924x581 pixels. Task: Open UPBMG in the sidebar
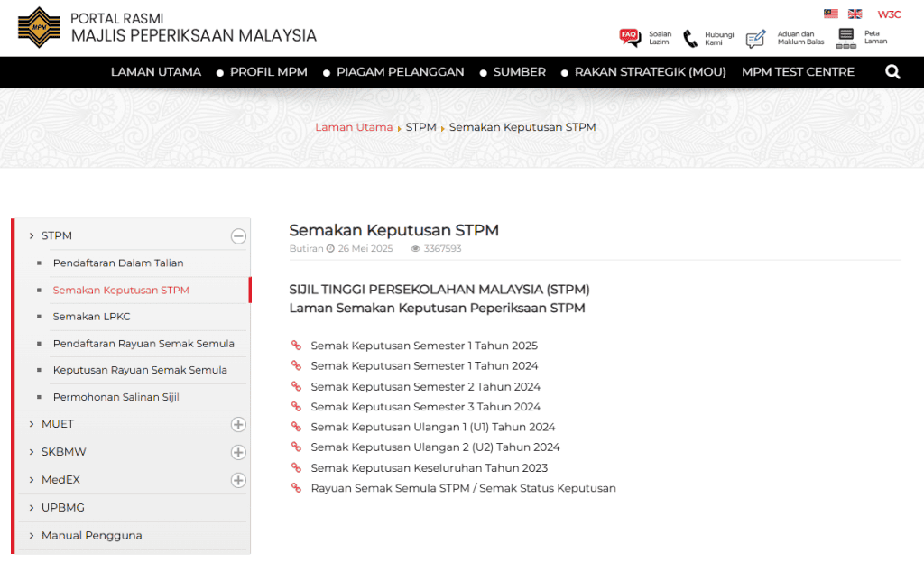pos(63,507)
